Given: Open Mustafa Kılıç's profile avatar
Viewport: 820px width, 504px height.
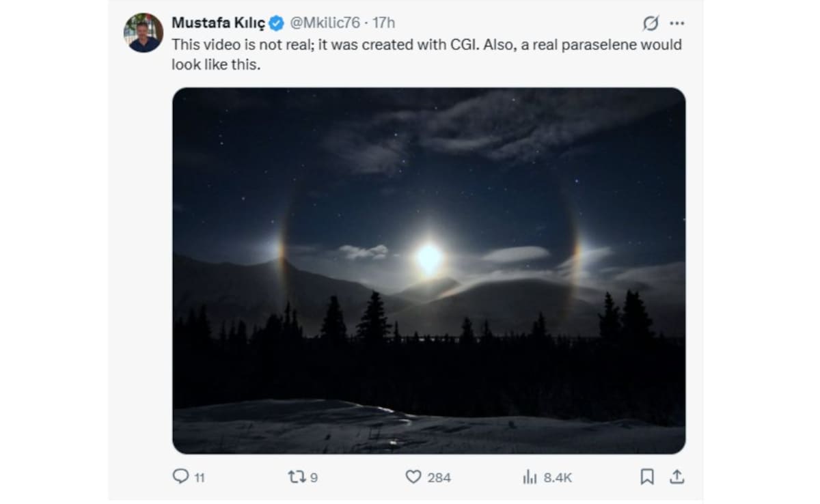Looking at the screenshot, I should coord(143,33).
